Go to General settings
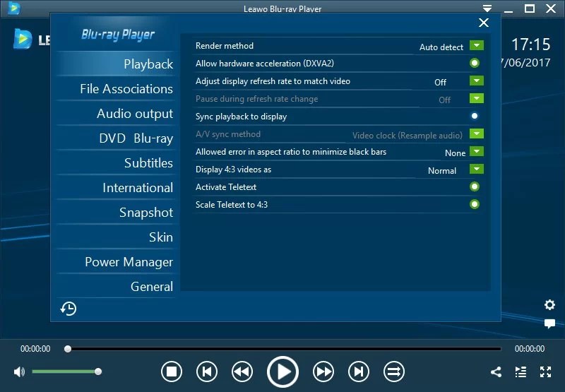The image size is (565, 392). 116,287
